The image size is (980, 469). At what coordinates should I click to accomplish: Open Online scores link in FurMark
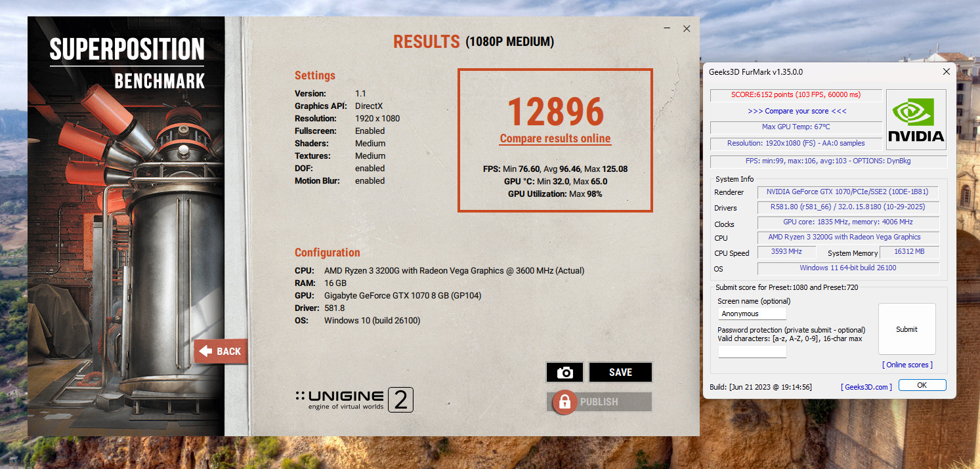907,365
